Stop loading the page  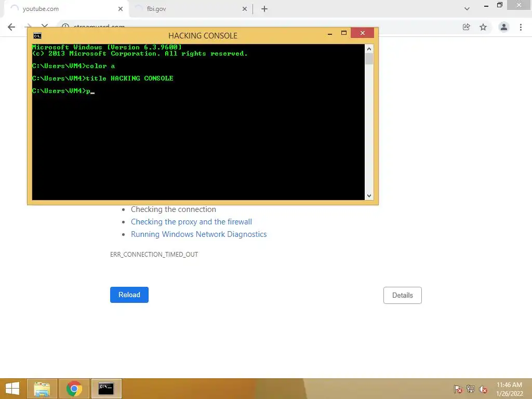[x=45, y=26]
